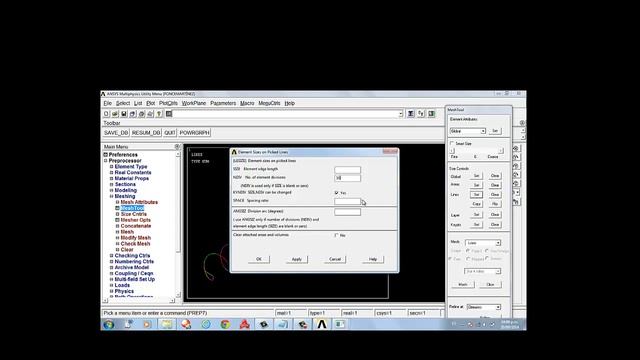
Task: Click SAVE_DB toolbar button
Action: point(116,133)
